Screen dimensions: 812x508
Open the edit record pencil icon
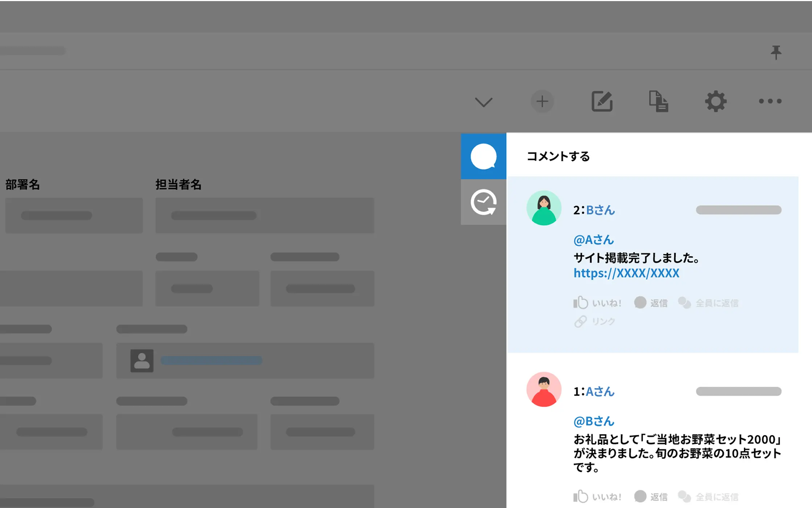pyautogui.click(x=602, y=102)
